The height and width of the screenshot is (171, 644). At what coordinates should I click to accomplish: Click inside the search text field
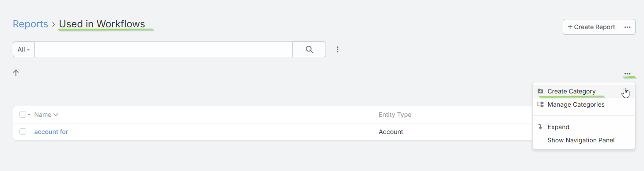pos(163,49)
